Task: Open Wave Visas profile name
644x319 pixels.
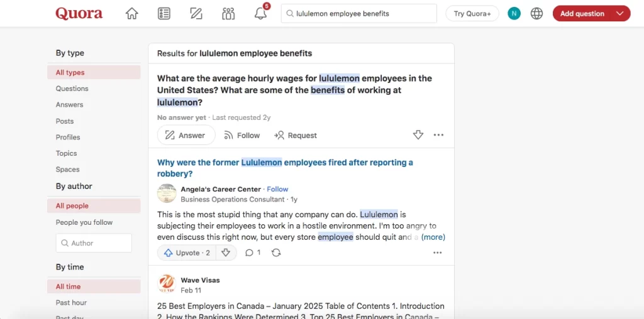Action: (x=201, y=280)
